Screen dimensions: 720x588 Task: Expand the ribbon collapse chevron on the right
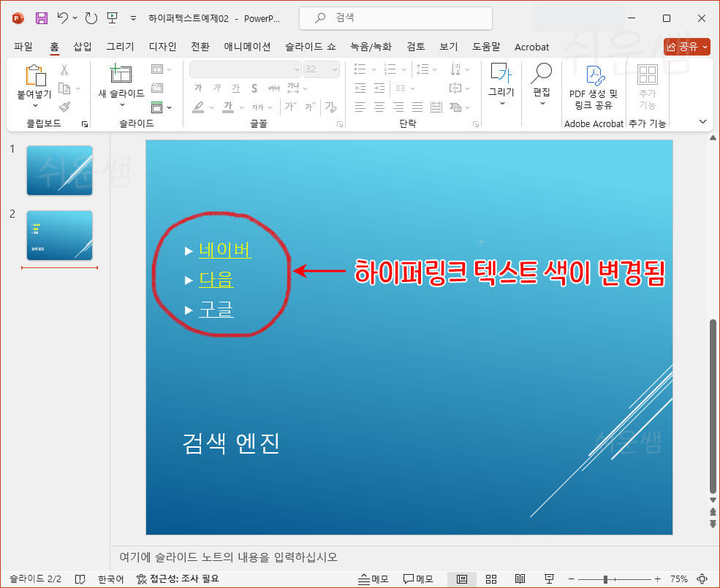(x=703, y=122)
